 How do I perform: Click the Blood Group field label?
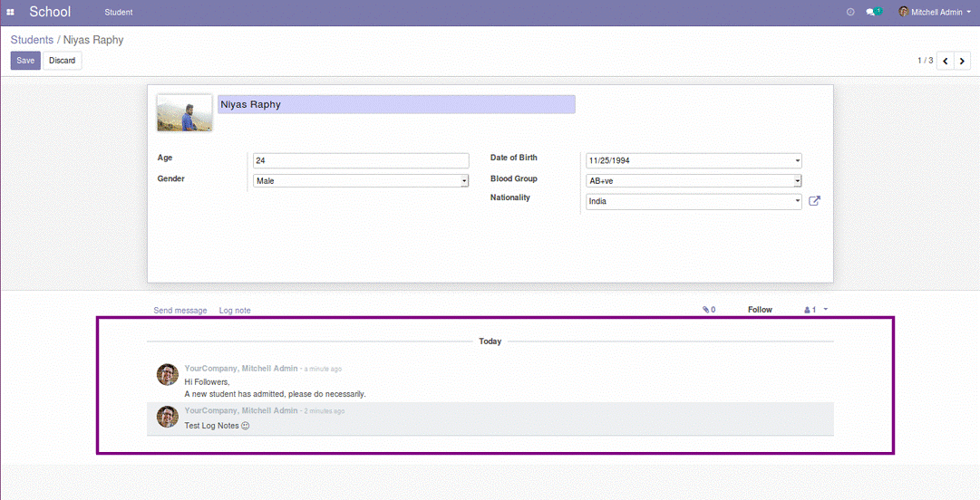[514, 178]
